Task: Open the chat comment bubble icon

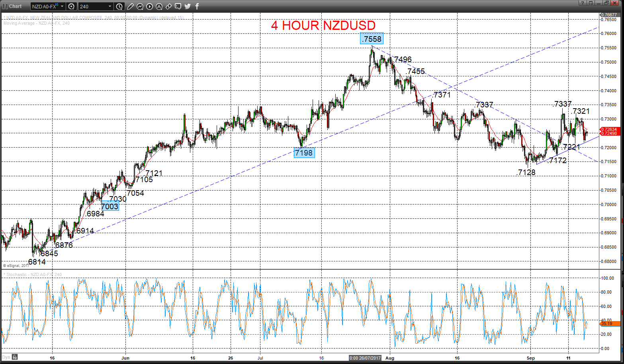Action: coord(178,6)
